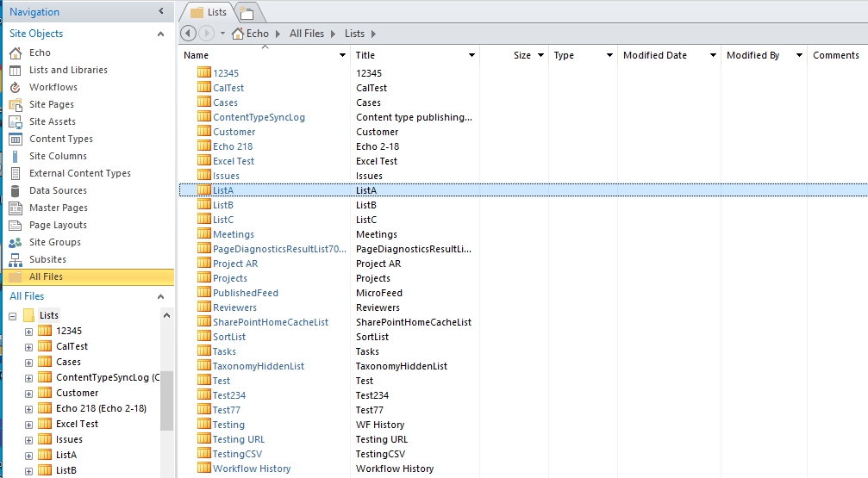The height and width of the screenshot is (478, 868).
Task: Open the Modified Date column dropdown
Action: pos(713,55)
